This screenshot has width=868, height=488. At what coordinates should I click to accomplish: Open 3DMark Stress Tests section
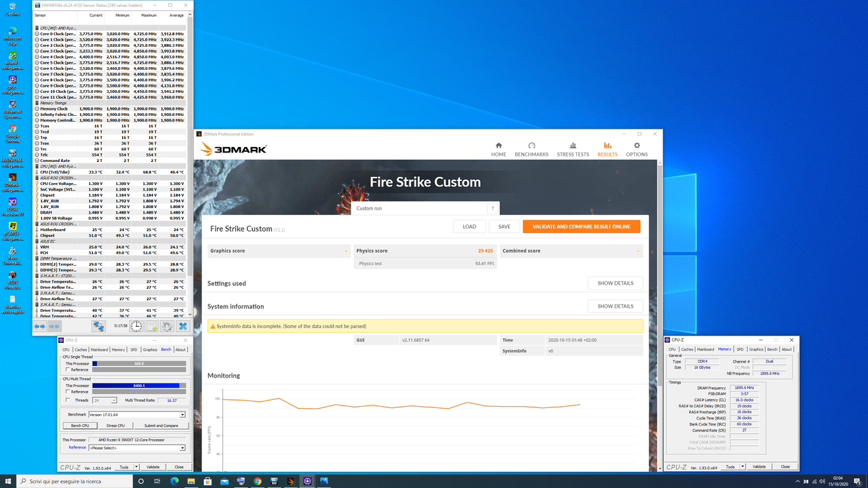coord(573,149)
